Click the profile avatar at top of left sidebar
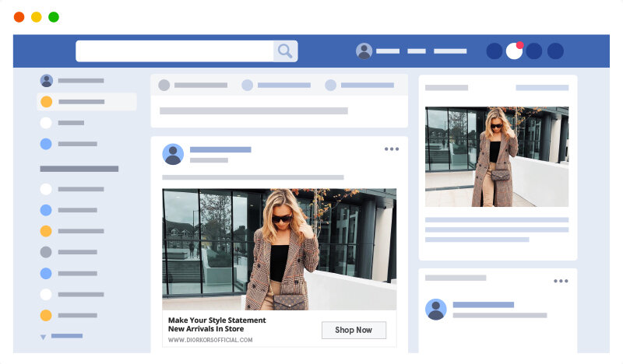Screen dimensions: 623x364 (46, 80)
